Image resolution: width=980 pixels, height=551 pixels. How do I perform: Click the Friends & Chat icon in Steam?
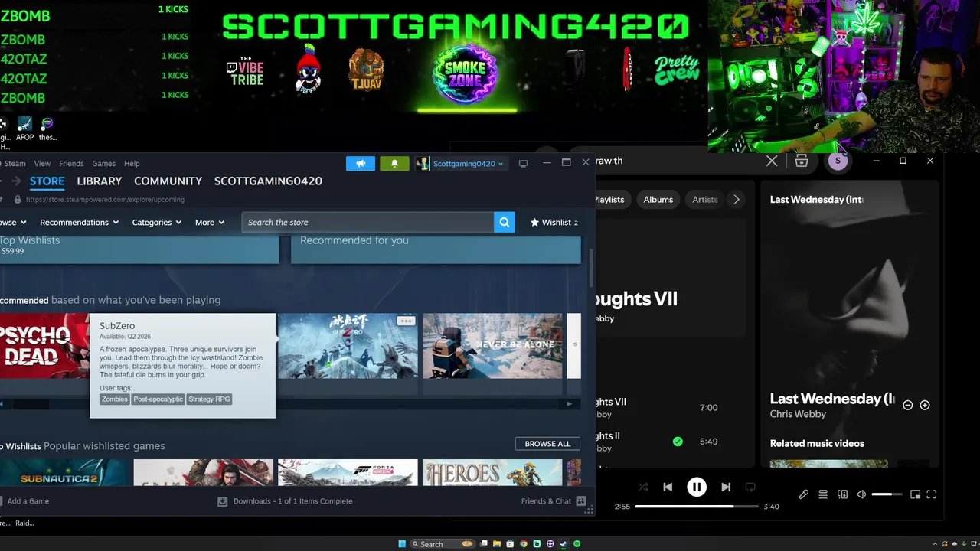tap(581, 501)
